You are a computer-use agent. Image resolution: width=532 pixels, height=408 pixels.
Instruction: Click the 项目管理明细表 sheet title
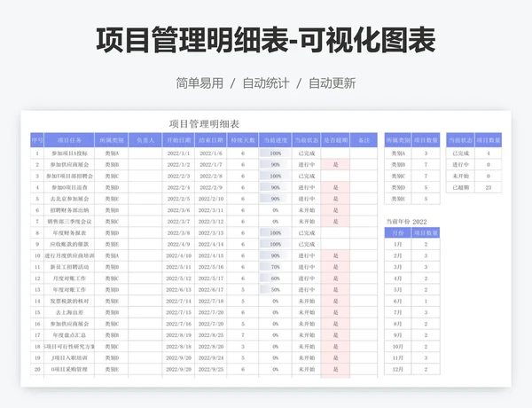point(204,123)
